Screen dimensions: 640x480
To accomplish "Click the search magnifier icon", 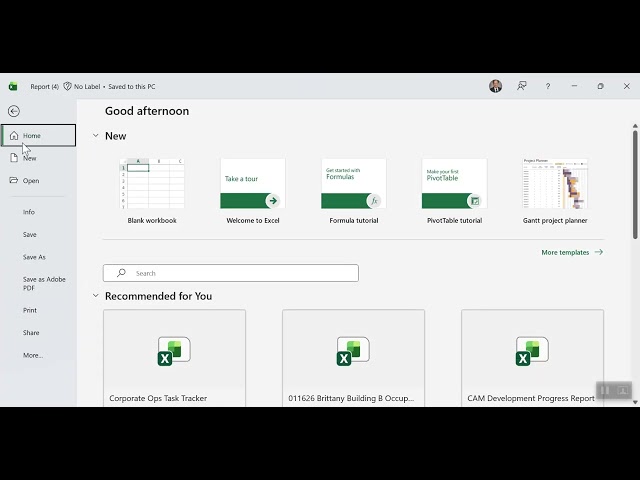I will (x=121, y=273).
